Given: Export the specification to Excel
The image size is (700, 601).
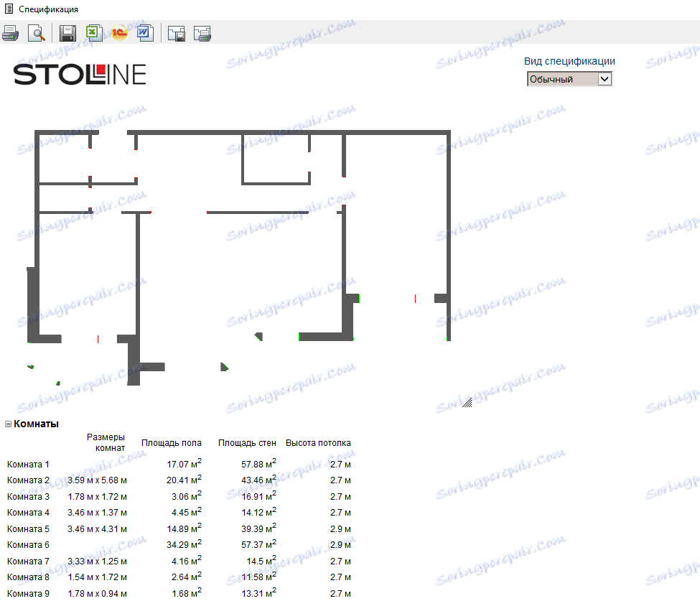Looking at the screenshot, I should [94, 33].
